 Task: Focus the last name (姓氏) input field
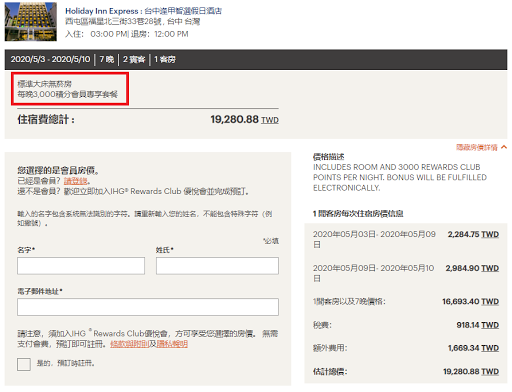click(x=217, y=266)
